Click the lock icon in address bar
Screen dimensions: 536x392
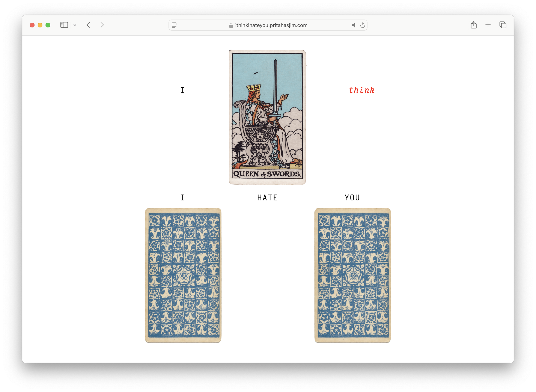[231, 25]
